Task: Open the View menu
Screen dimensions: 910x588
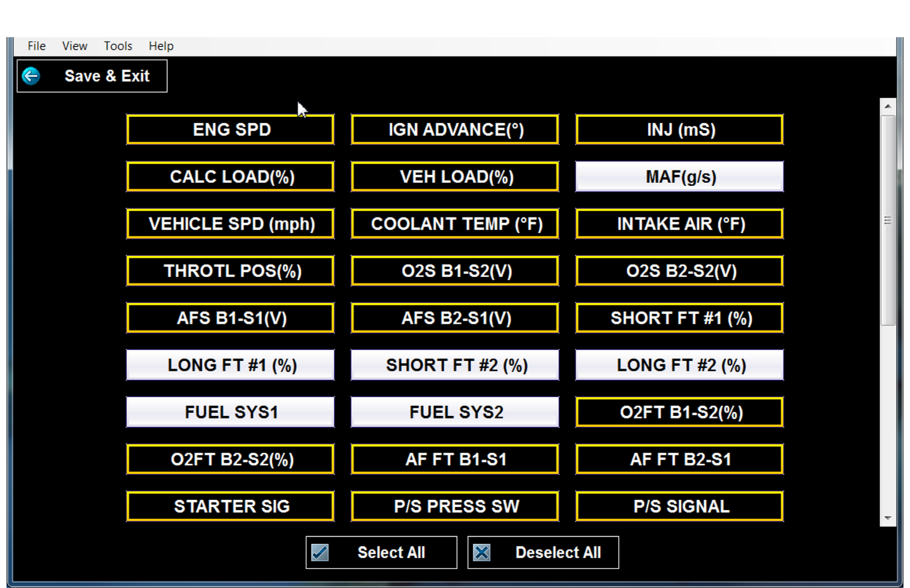Action: point(74,46)
